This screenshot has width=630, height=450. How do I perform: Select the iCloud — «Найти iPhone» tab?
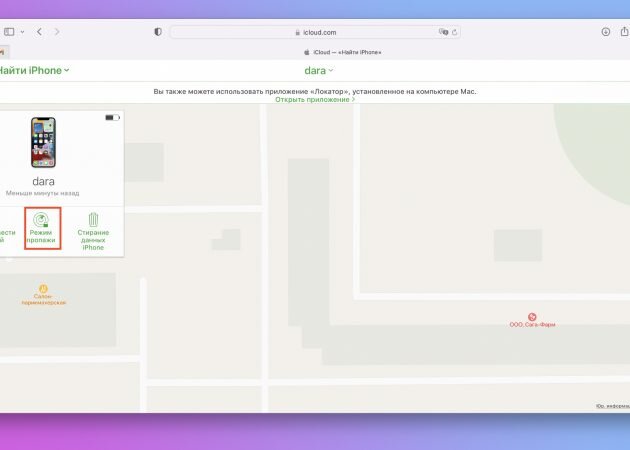pos(342,52)
